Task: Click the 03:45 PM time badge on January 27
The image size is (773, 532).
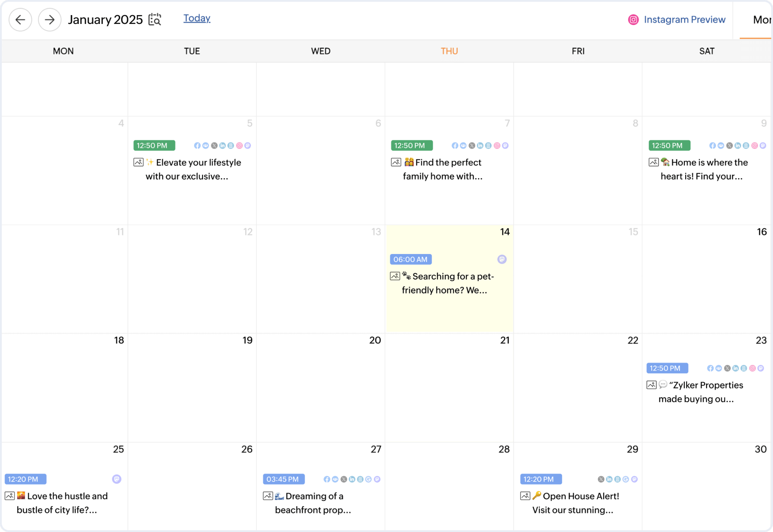Action: point(284,479)
